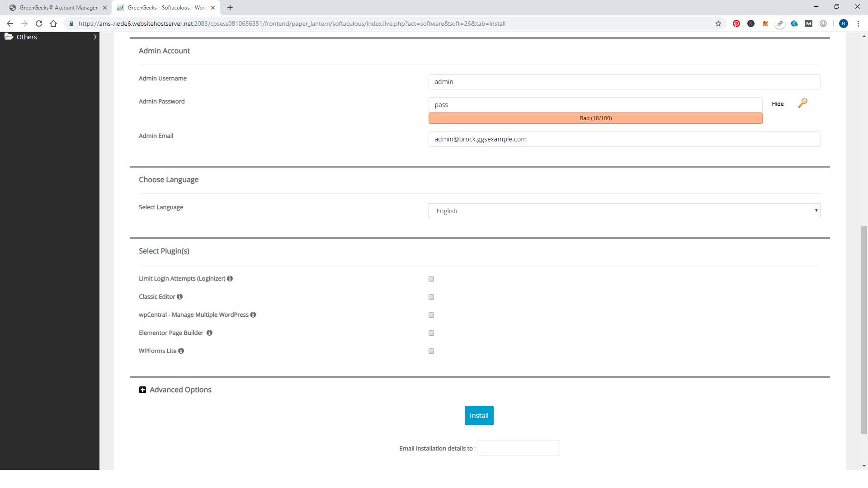The width and height of the screenshot is (868, 488).
Task: Check the Classic Editor plugin box
Action: (x=431, y=297)
